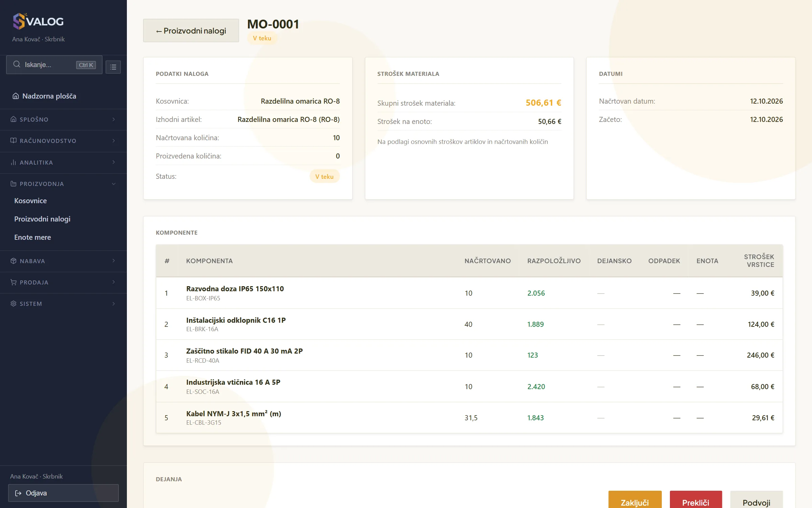Viewport: 812px width, 508px height.
Task: Go to Nadzorna plošča
Action: [x=49, y=96]
